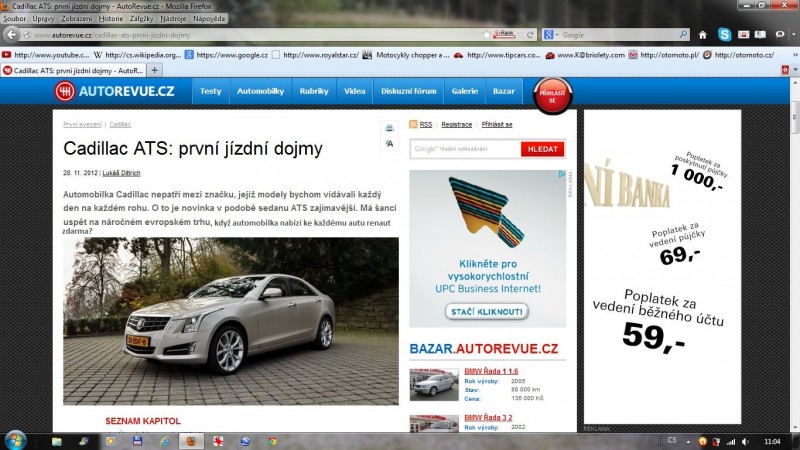The width and height of the screenshot is (800, 450).
Task: Open the Registrace link
Action: 457,124
